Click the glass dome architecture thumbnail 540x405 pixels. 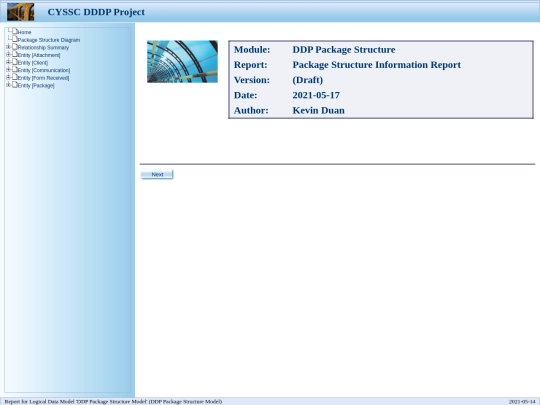tap(182, 62)
